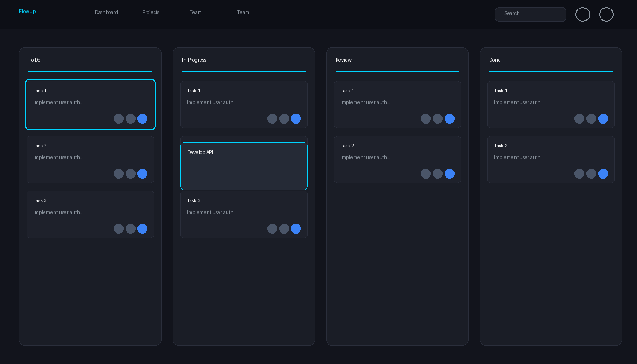Click the FlowUp logo

click(27, 11)
